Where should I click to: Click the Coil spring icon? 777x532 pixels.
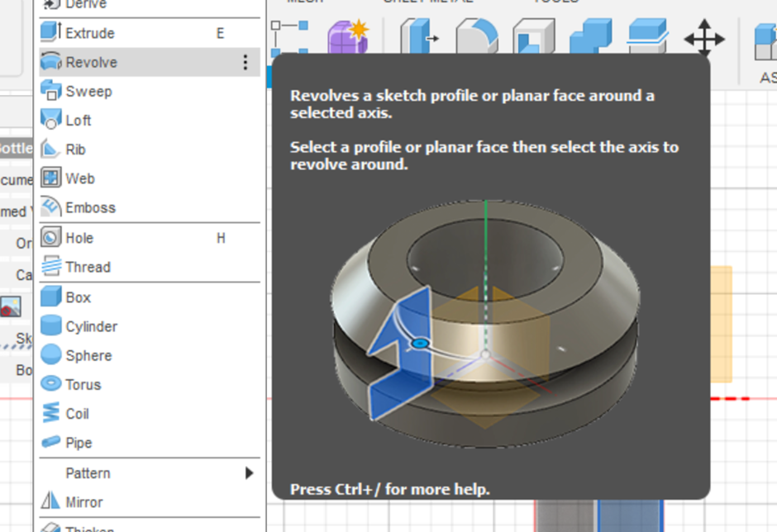50,412
